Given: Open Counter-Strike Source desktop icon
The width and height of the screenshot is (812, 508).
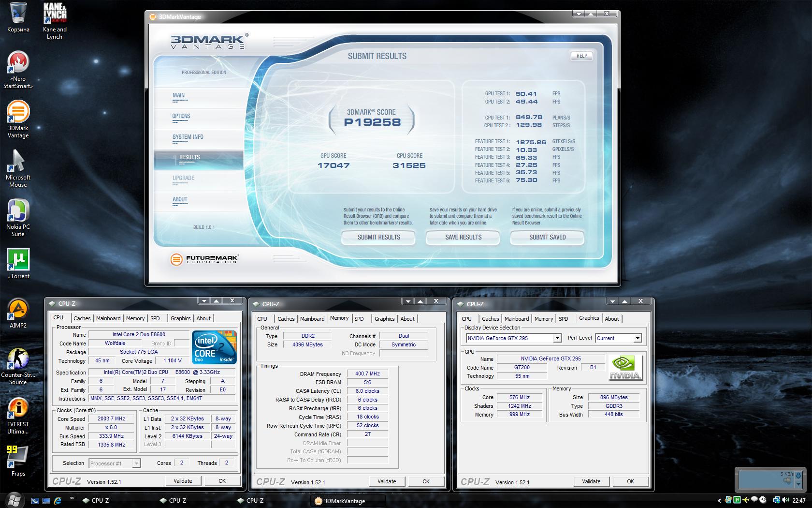Looking at the screenshot, I should [18, 366].
